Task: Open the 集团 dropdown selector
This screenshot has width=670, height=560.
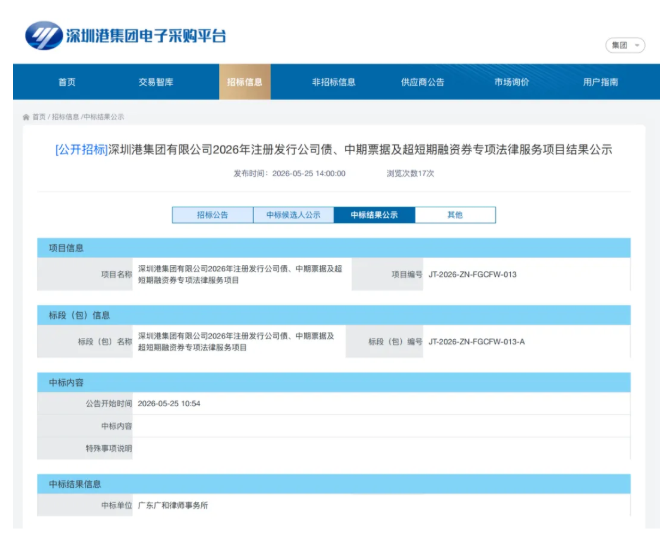Action: 625,45
